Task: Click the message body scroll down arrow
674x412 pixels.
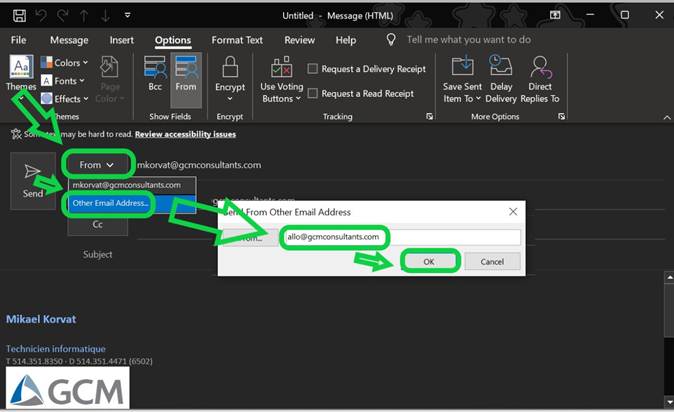Action: coord(669,403)
